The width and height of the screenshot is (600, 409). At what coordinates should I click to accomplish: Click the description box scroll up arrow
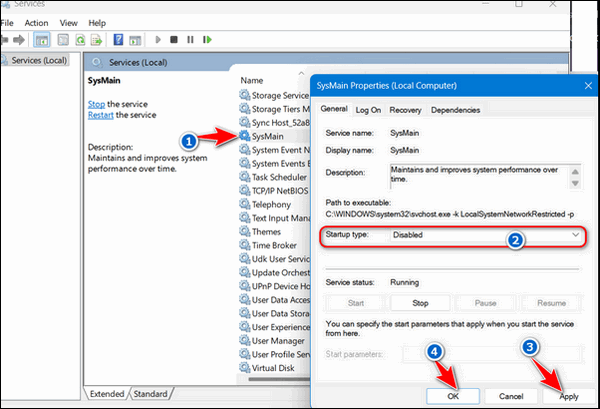point(575,172)
